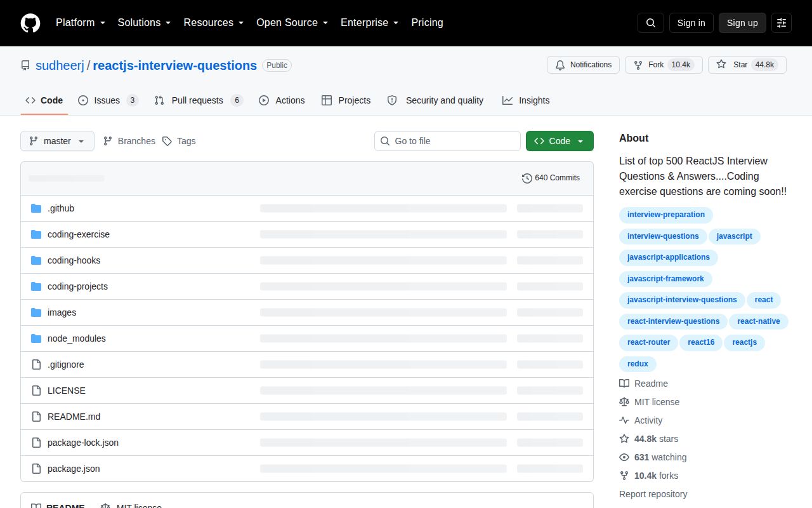This screenshot has width=812, height=508.
Task: View repository Tags
Action: click(179, 141)
